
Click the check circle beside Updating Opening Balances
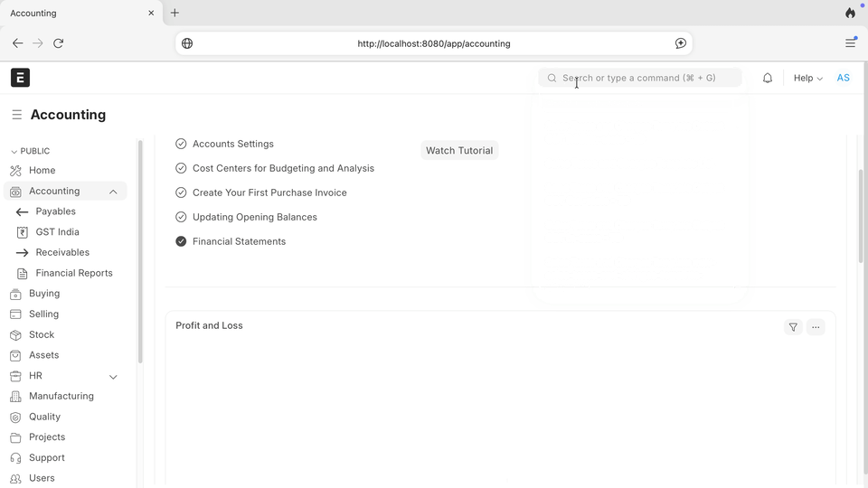point(181,217)
